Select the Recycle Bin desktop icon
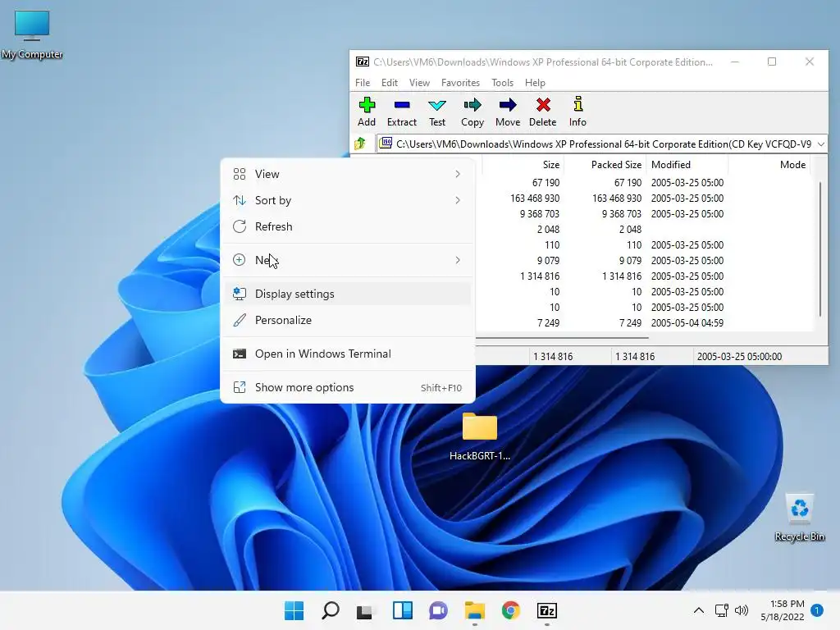Screen dimensions: 840x630 pyautogui.click(x=800, y=518)
